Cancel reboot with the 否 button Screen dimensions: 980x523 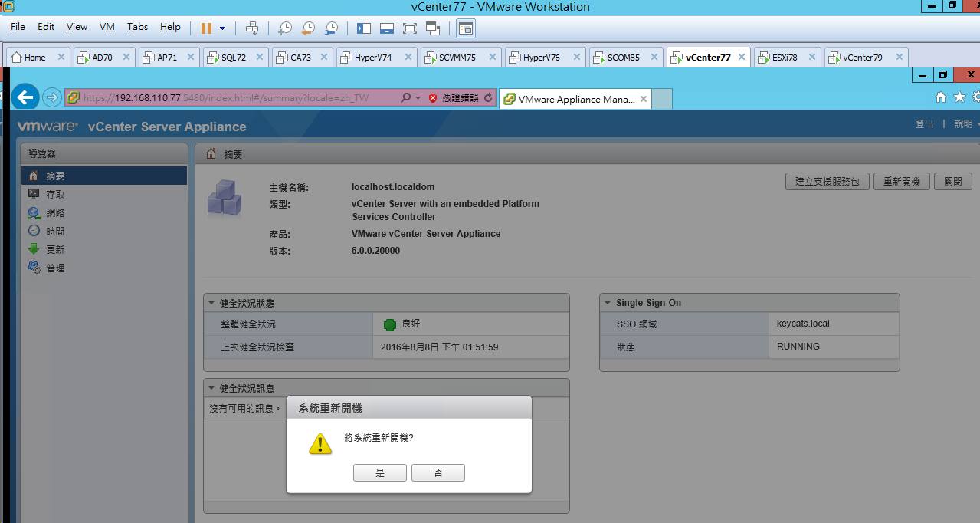438,473
